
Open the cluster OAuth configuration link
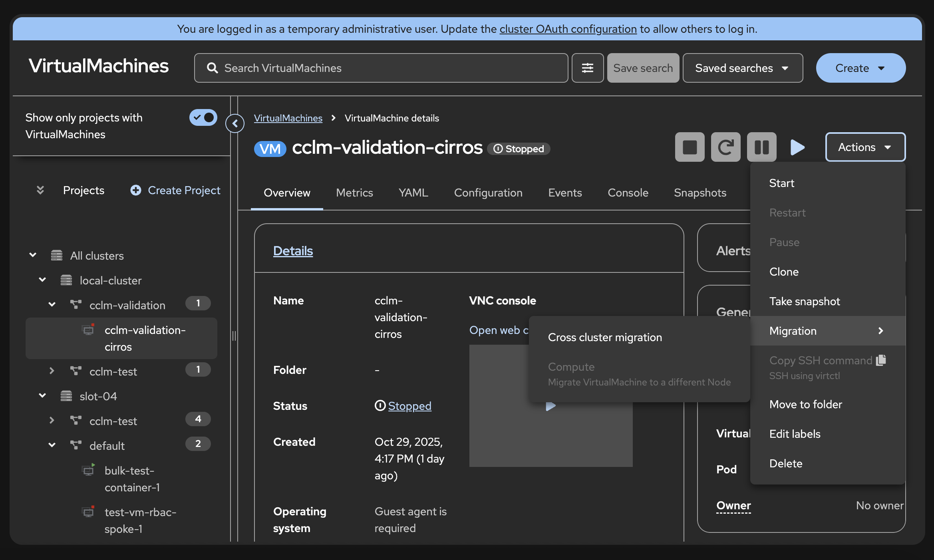[568, 29]
